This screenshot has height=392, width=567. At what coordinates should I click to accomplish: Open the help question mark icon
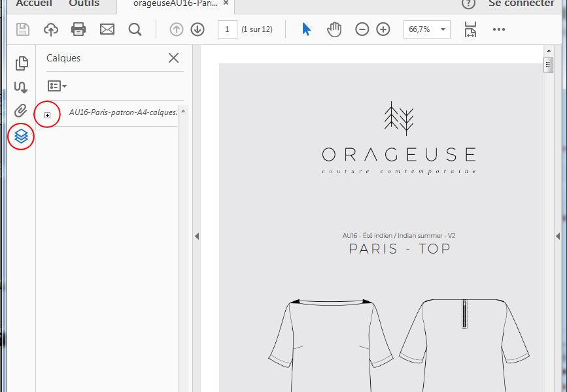click(x=468, y=4)
